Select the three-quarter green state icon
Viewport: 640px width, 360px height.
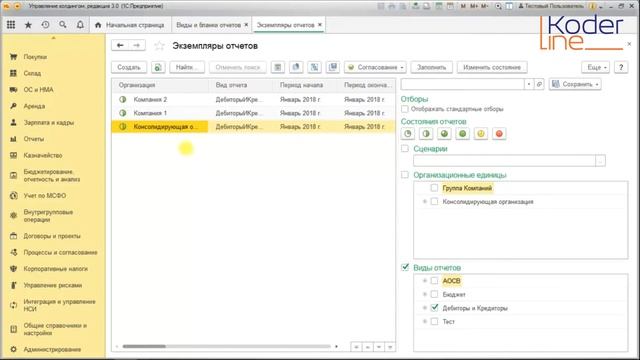(x=444, y=133)
